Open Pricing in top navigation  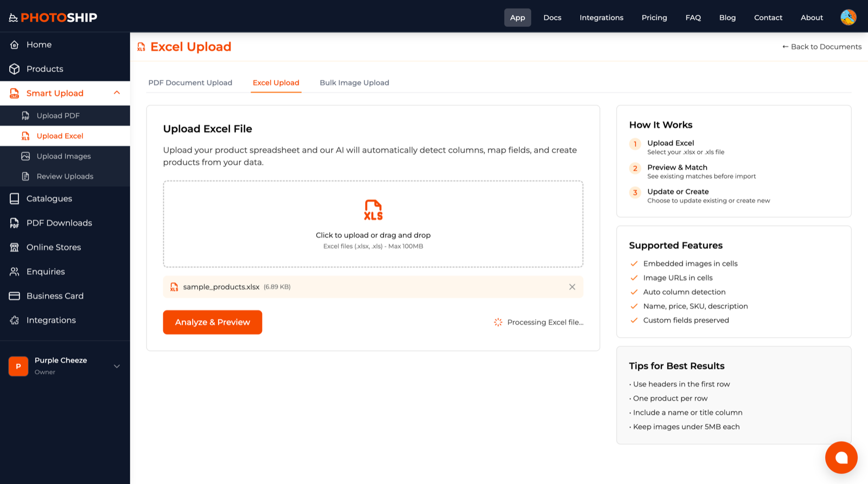[654, 17]
